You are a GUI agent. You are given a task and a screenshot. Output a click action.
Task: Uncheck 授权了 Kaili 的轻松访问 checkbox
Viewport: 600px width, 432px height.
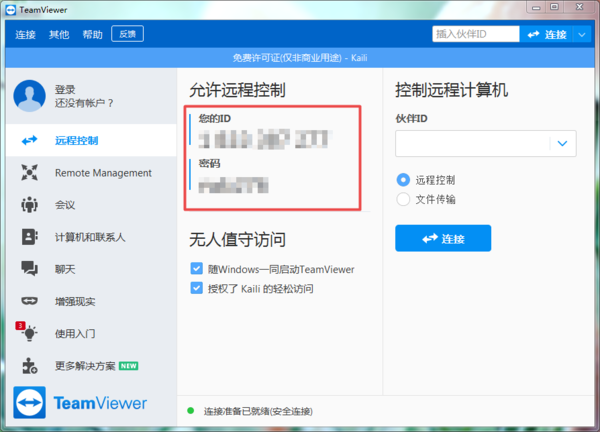pos(197,288)
